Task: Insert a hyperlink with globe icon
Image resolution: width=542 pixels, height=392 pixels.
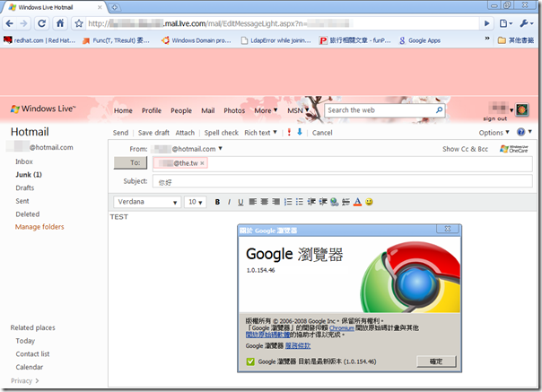Action: tap(334, 202)
